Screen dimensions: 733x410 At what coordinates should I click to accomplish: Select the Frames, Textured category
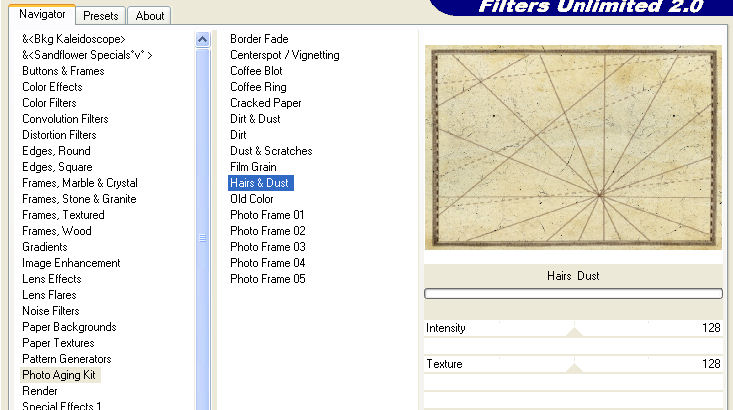pos(63,215)
